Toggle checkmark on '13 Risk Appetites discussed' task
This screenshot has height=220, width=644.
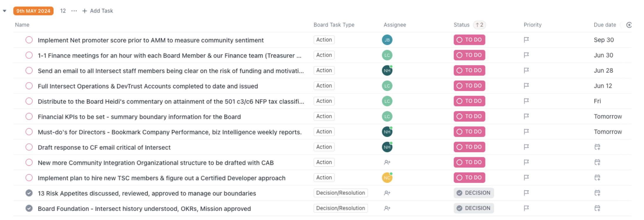(29, 193)
